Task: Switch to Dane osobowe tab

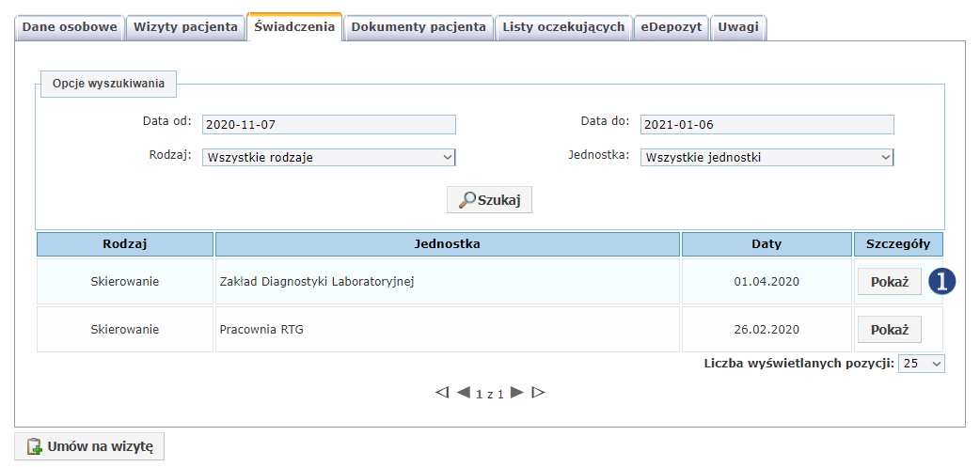Action: [x=70, y=27]
